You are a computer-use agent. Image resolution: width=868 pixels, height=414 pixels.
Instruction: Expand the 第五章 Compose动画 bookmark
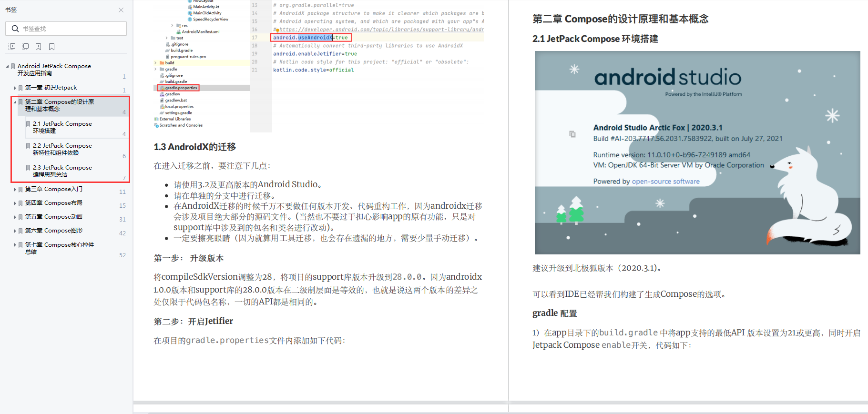point(15,217)
